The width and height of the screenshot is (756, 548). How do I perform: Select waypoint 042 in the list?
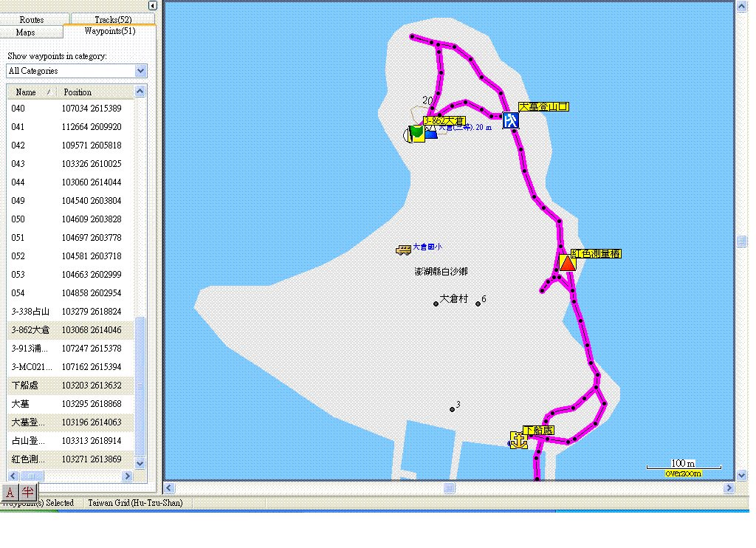[70, 145]
